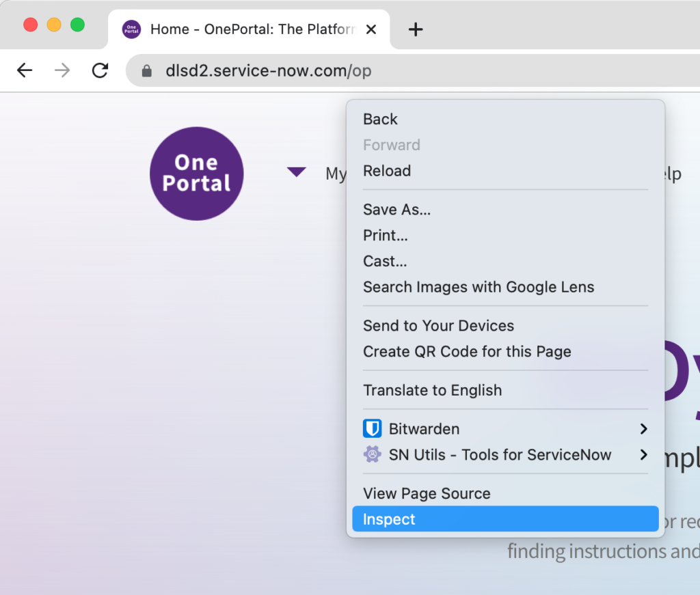Click the red close window button

(x=30, y=25)
